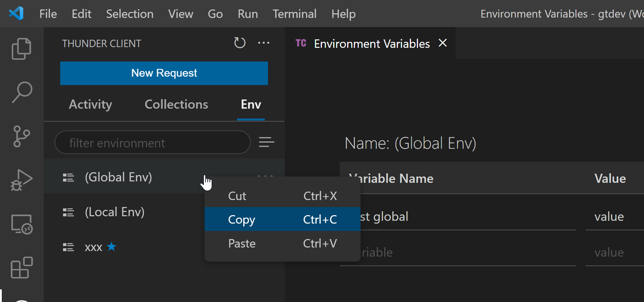
Task: Switch to the Collections tab
Action: 176,104
